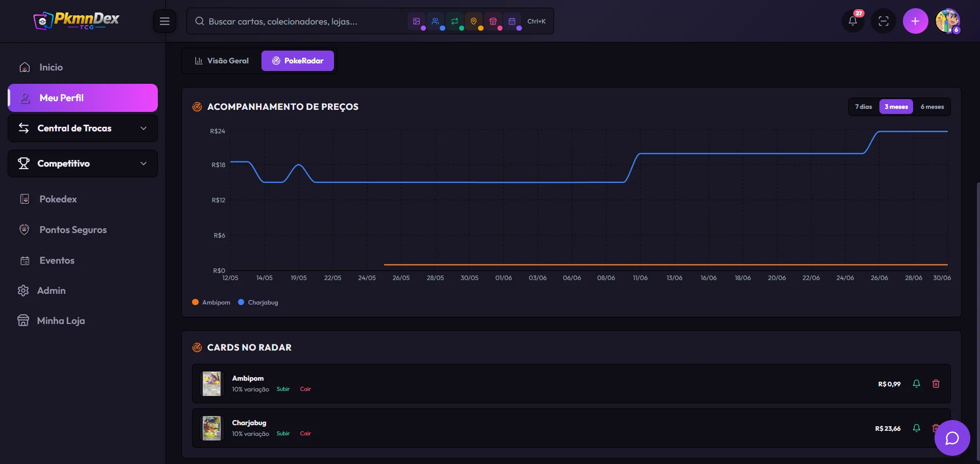Viewport: 980px width, 464px height.
Task: Open the user avatar profile menu
Action: pos(948,21)
